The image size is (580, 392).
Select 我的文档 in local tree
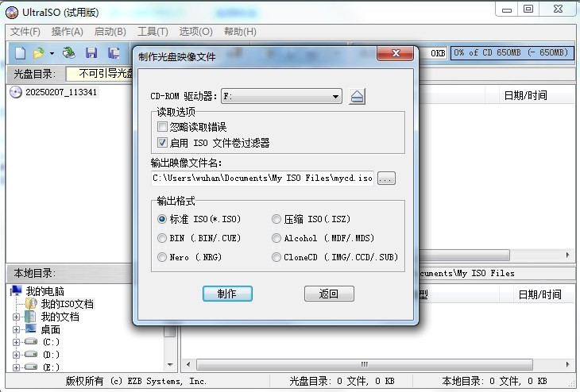point(60,317)
